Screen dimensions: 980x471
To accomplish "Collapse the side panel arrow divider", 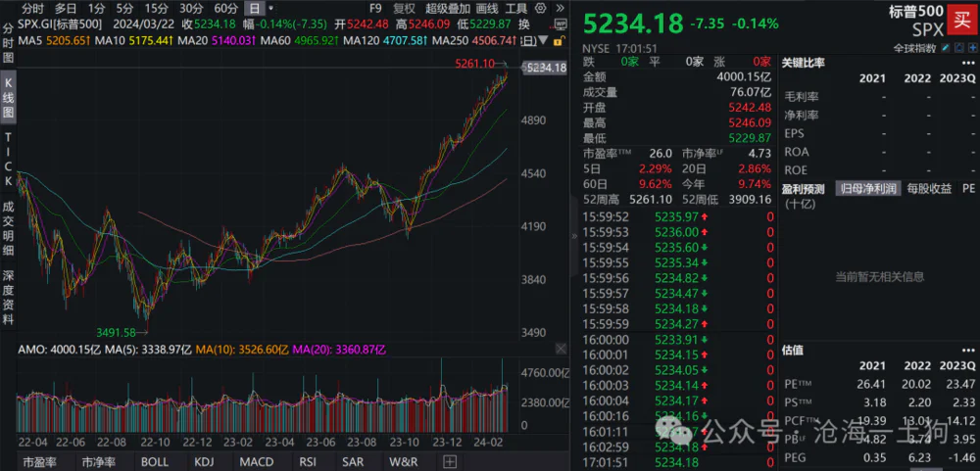I will [x=574, y=236].
